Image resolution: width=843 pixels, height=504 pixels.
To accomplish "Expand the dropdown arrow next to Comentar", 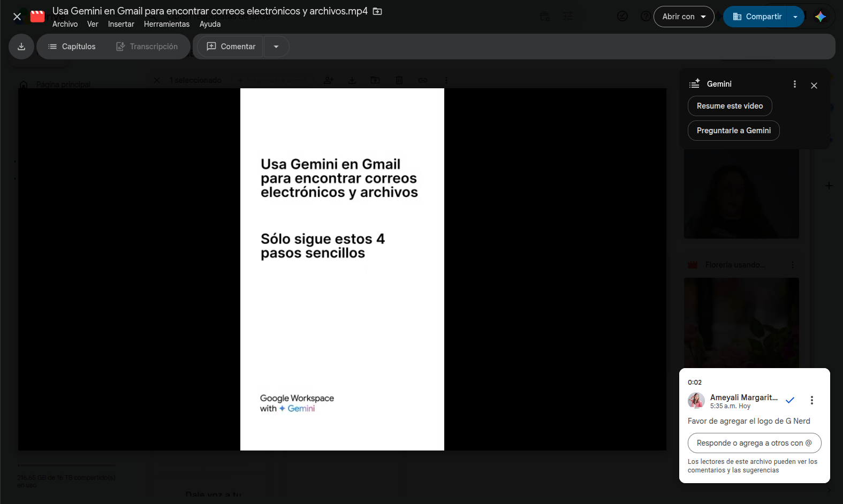I will coord(276,47).
